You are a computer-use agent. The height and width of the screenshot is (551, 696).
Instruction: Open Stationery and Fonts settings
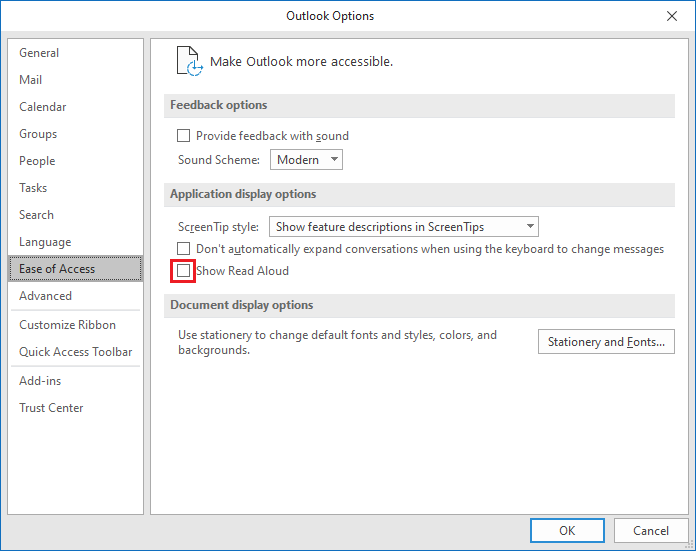pos(606,341)
